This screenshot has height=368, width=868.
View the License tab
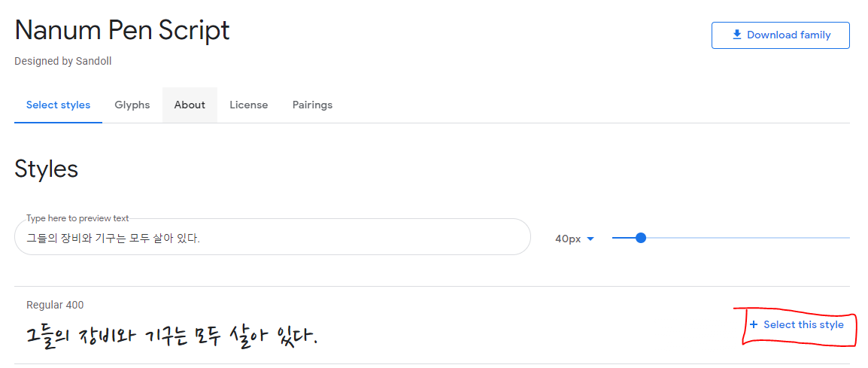248,105
